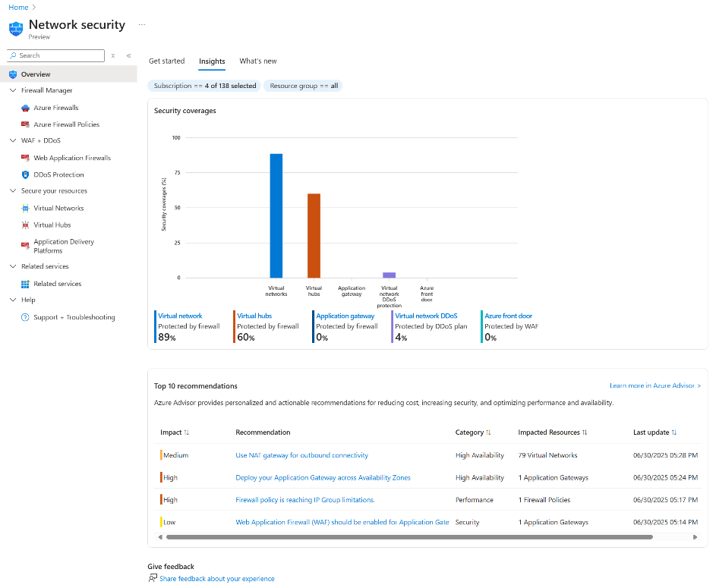The image size is (716, 588).
Task: Sort table by Last update arrows
Action: (x=674, y=432)
